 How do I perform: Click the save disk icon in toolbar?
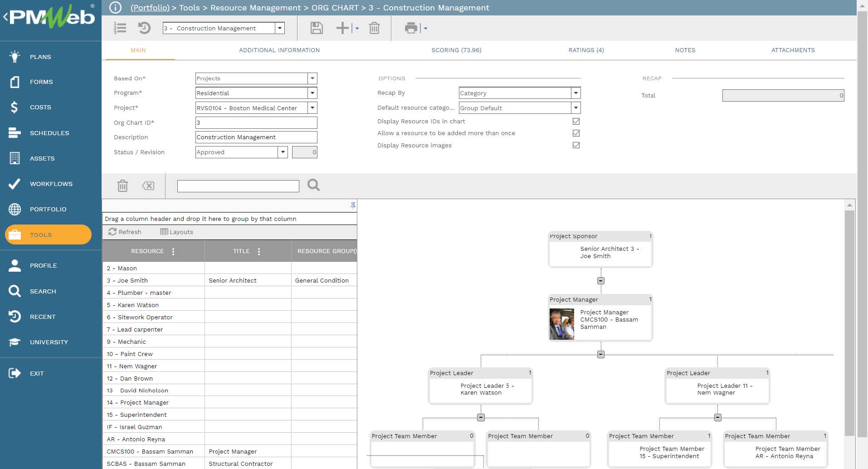[x=316, y=28]
